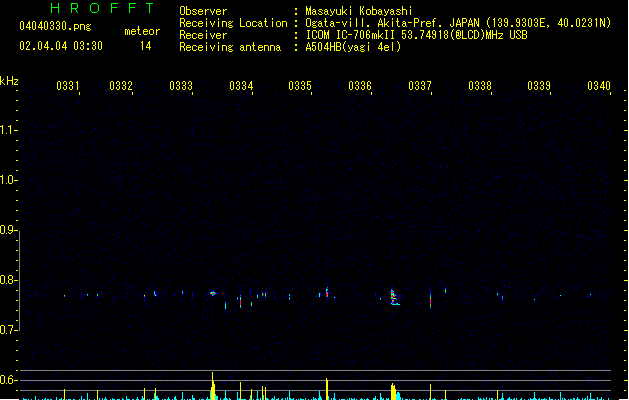
Task: Click the bright echo between 0333 and 0334
Action: point(213,293)
